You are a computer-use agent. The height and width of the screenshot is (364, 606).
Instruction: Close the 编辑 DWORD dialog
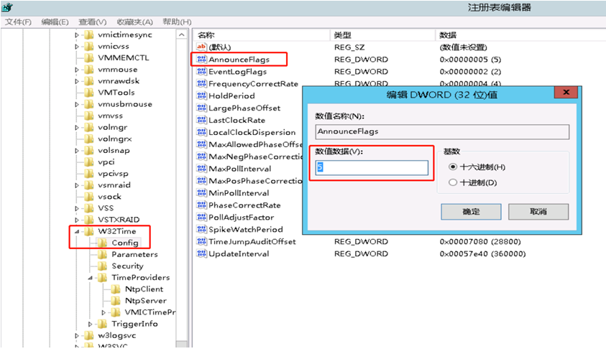pos(566,92)
